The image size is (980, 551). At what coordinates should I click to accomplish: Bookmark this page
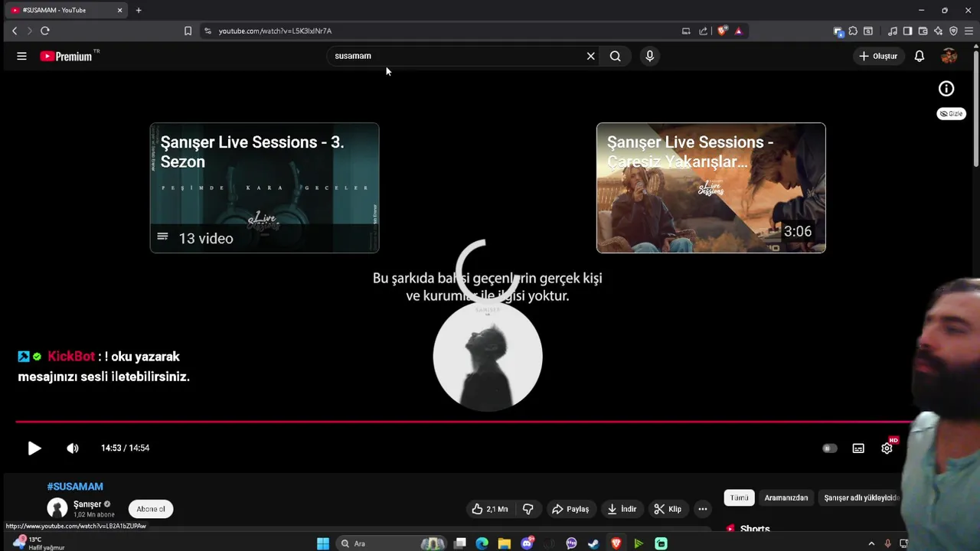188,31
